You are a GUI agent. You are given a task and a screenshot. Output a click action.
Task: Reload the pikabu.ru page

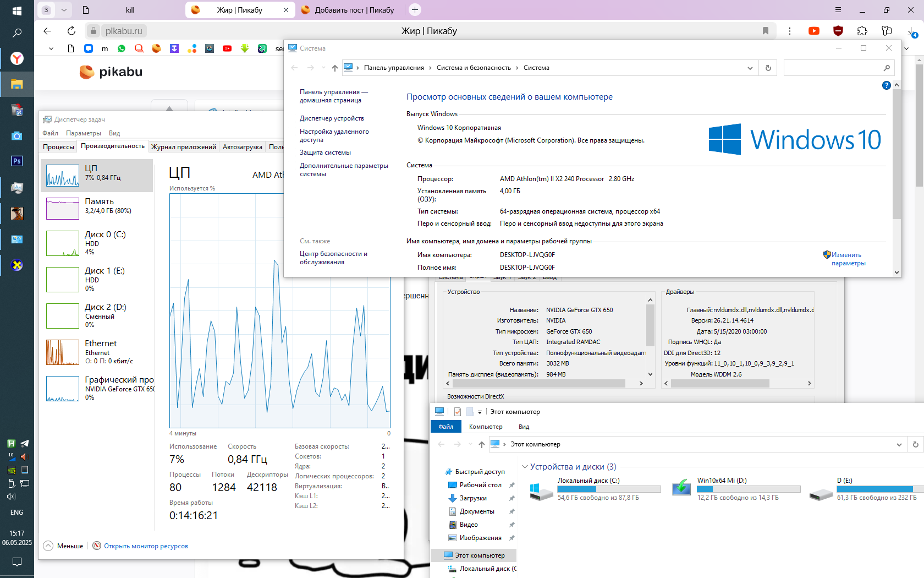click(x=71, y=31)
